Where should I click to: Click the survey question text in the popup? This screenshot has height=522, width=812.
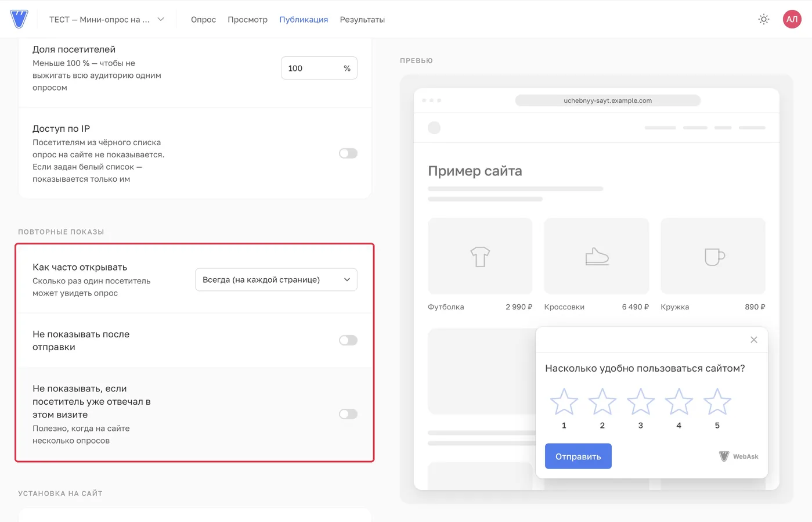645,368
